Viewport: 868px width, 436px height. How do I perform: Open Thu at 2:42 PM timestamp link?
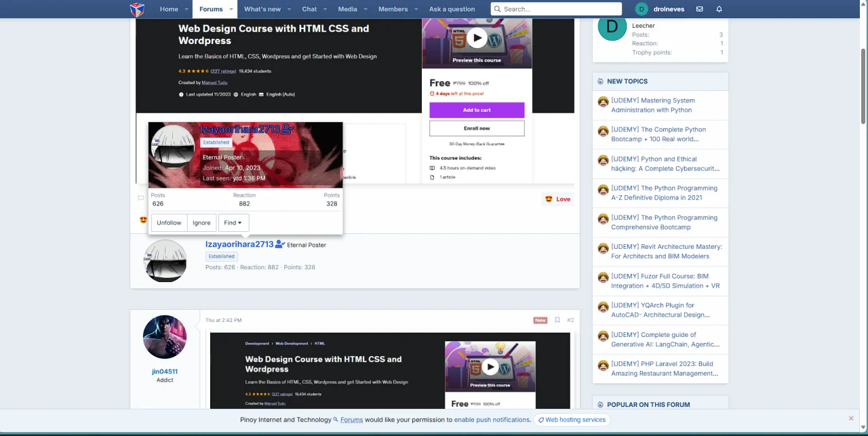223,320
